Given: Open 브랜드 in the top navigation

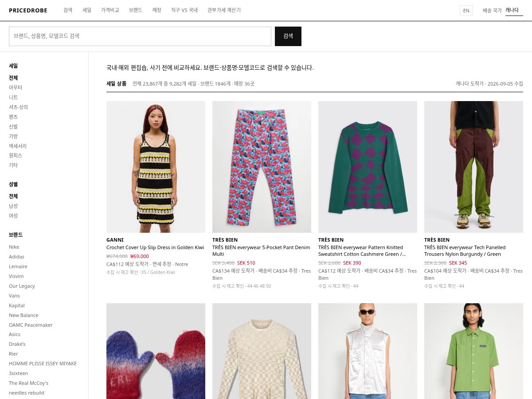Looking at the screenshot, I should pos(136,10).
